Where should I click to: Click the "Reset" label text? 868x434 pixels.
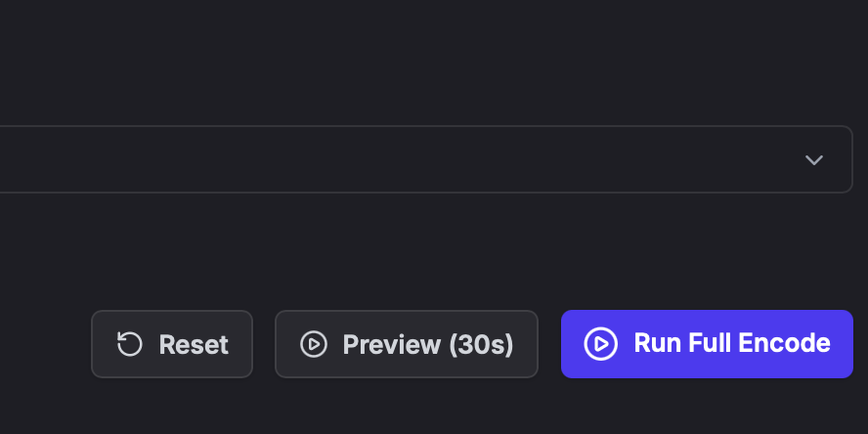194,344
